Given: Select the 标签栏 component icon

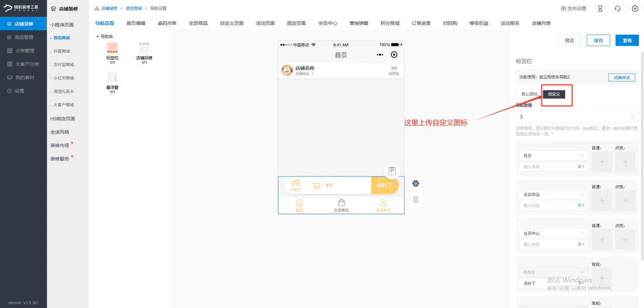Looking at the screenshot, I should 112,48.
